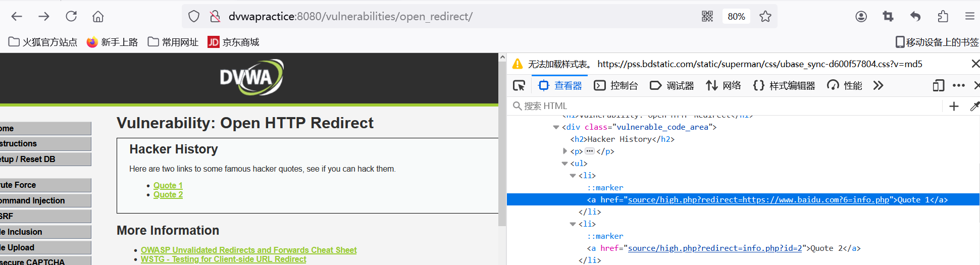Image resolution: width=980 pixels, height=265 pixels.
Task: Collapse the first li node above Quote 1
Action: pos(573,176)
